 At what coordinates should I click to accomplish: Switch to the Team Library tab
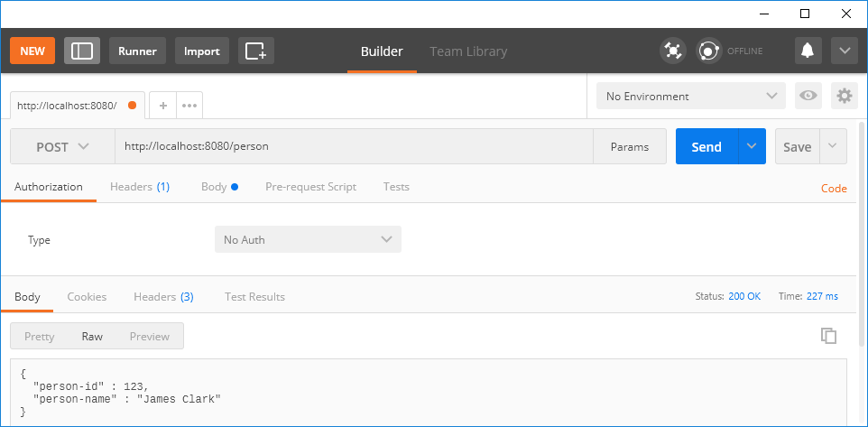(468, 51)
